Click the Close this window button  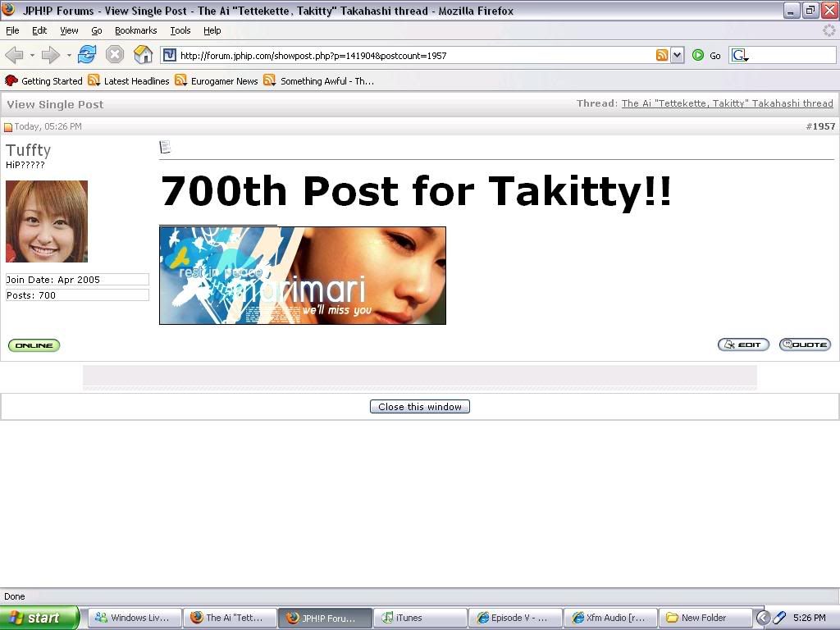coord(420,407)
